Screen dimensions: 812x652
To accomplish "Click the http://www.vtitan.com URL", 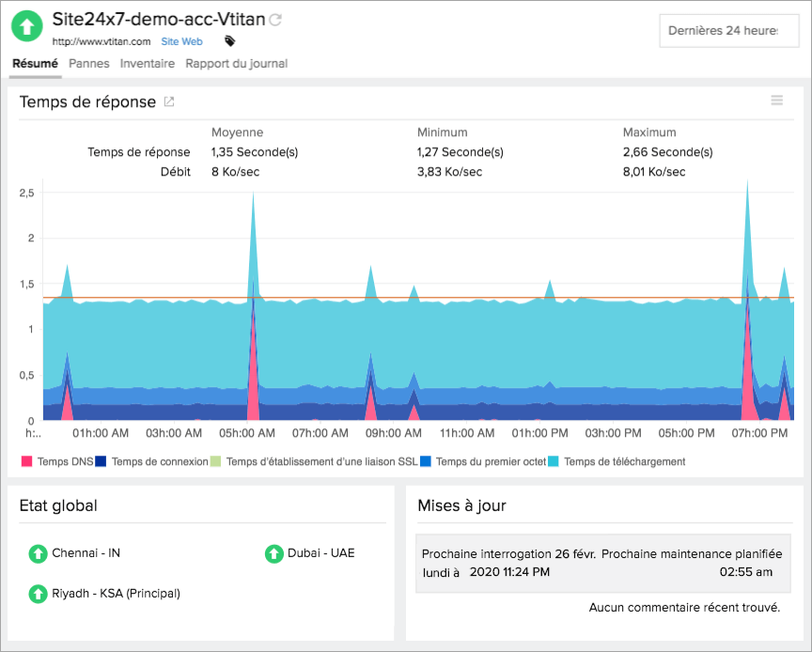I will [101, 41].
